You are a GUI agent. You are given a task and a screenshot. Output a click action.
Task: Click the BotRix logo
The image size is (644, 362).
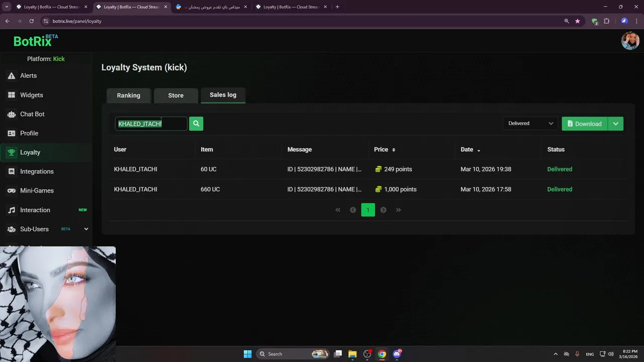point(35,41)
